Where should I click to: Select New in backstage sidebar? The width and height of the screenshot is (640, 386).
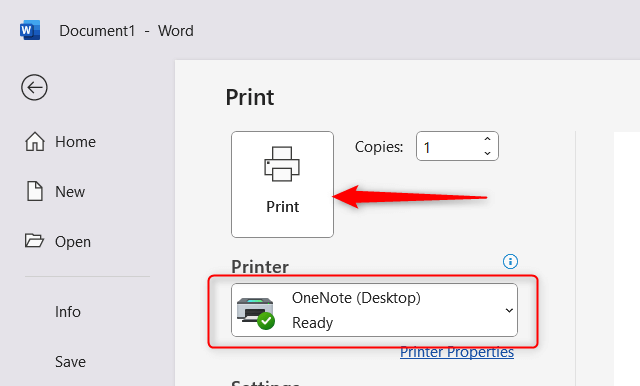click(70, 192)
